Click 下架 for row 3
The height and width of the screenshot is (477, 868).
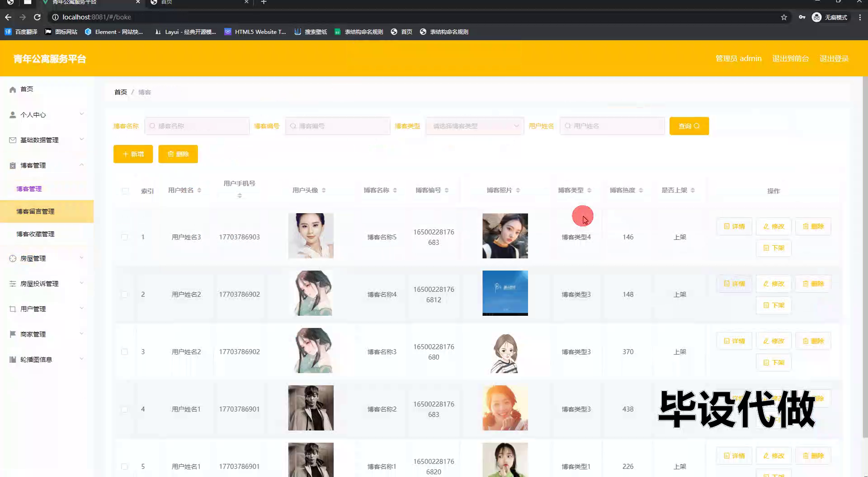[774, 362]
